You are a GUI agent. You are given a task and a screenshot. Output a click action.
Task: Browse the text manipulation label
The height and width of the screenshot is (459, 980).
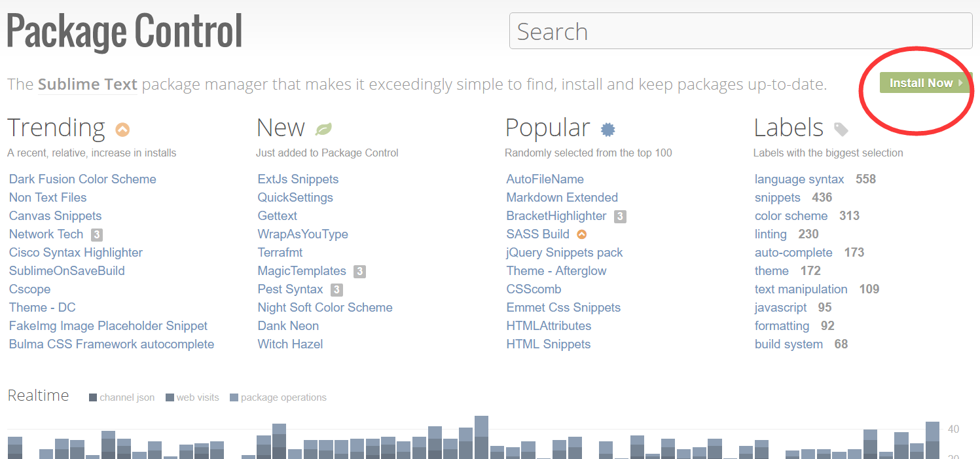(x=801, y=289)
